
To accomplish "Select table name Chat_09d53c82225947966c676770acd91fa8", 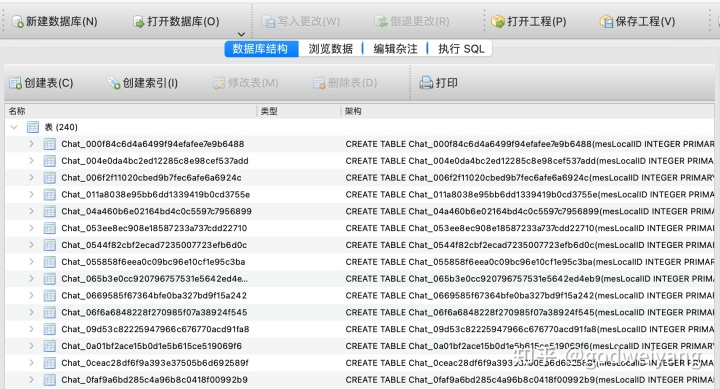I will pos(155,329).
